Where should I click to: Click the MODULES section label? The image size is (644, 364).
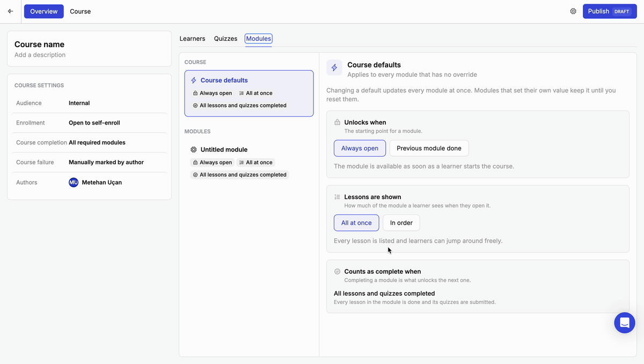[x=197, y=132]
